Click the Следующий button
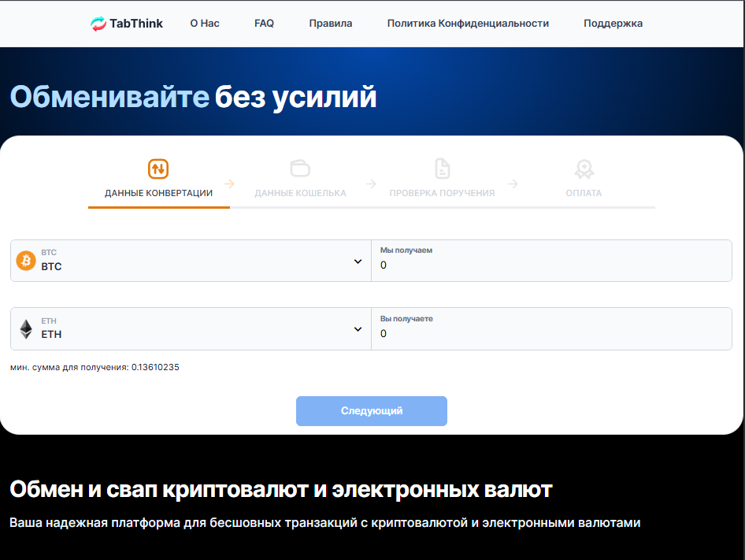 pos(372,410)
